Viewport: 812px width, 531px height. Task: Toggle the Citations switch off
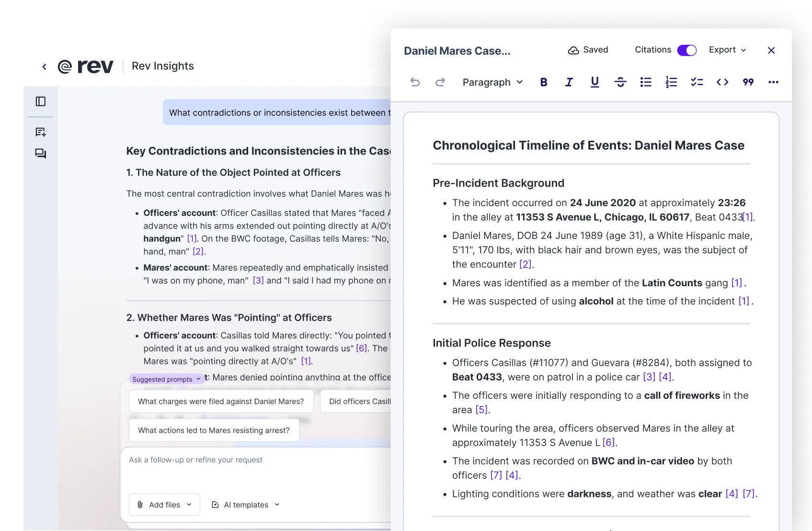pos(686,50)
